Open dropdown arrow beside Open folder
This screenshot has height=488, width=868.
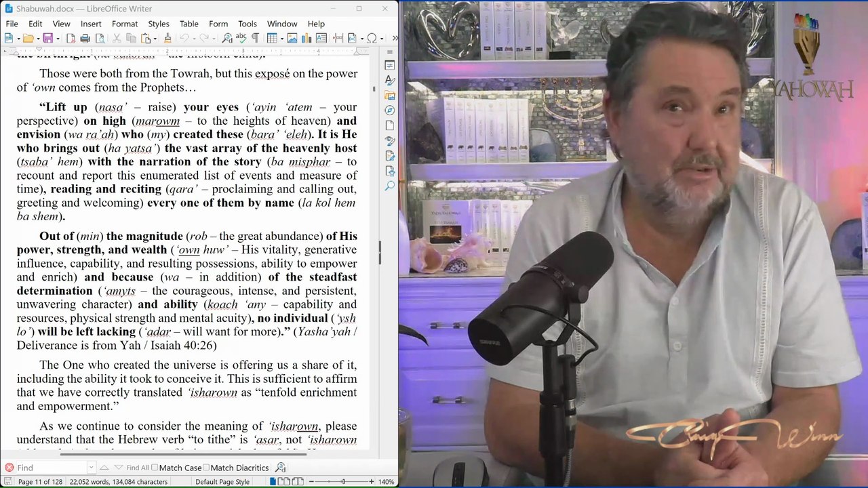[x=37, y=39]
